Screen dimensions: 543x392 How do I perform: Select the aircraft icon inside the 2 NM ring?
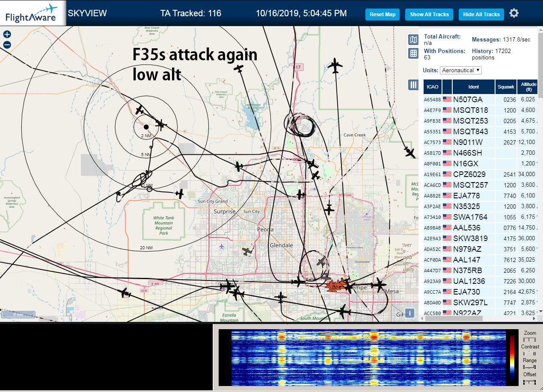[x=160, y=124]
